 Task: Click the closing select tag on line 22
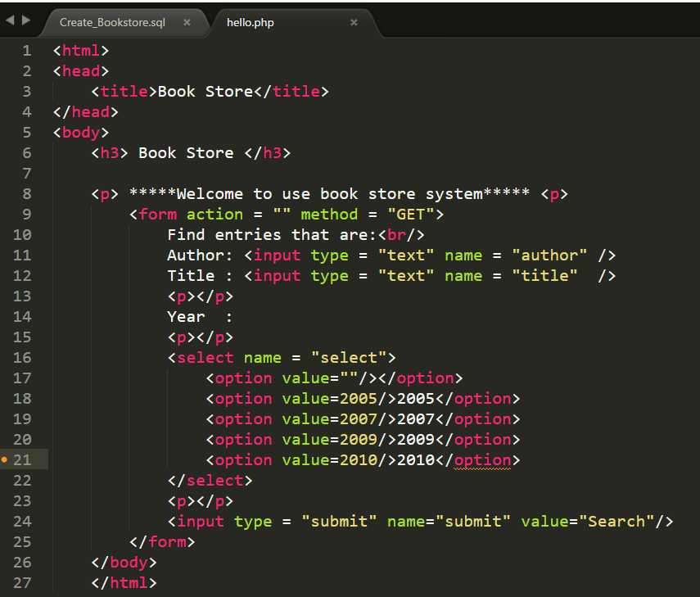(x=210, y=481)
